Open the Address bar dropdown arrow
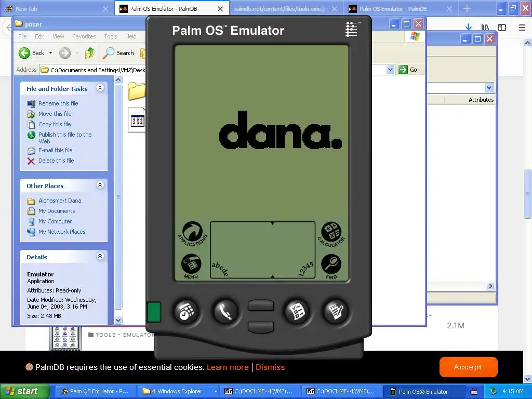 click(390, 70)
